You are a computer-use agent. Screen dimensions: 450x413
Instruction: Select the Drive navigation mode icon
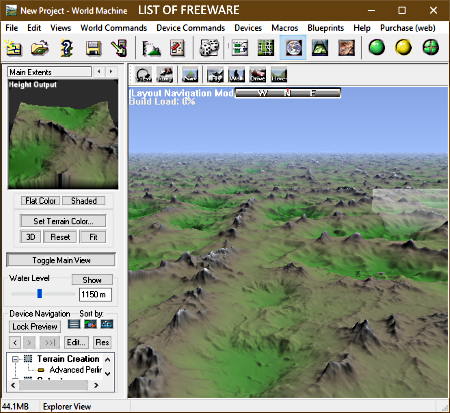(x=258, y=75)
